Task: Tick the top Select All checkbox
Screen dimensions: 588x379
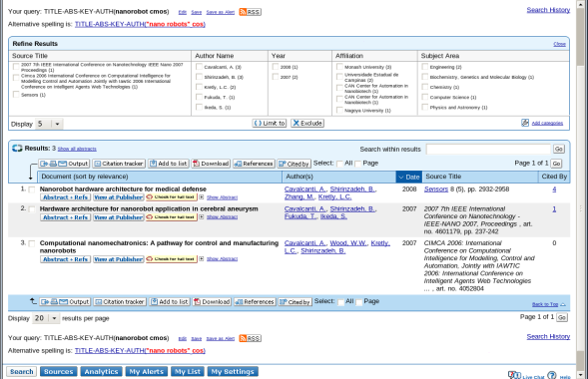Action: point(339,164)
